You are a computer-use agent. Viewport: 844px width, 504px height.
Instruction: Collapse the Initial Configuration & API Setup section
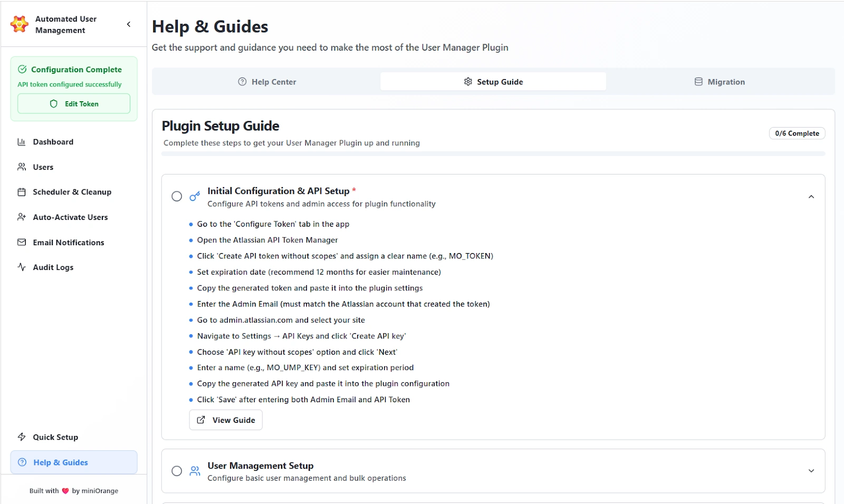pos(811,196)
